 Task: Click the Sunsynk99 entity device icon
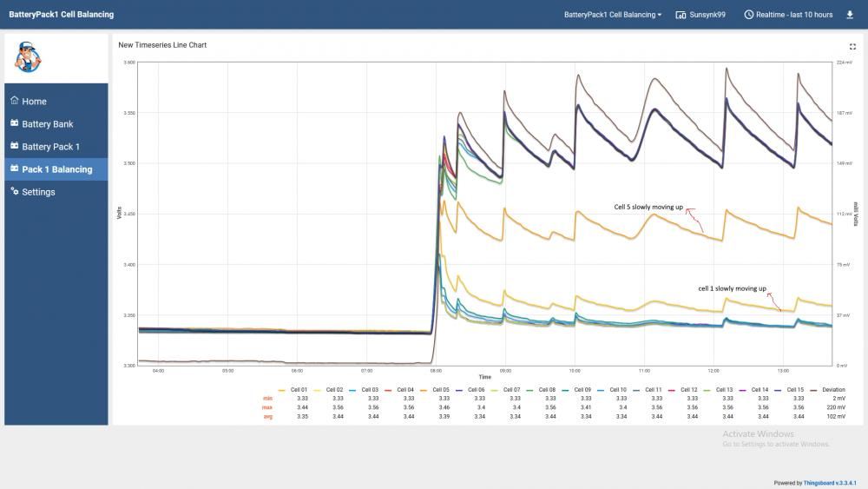pos(681,15)
